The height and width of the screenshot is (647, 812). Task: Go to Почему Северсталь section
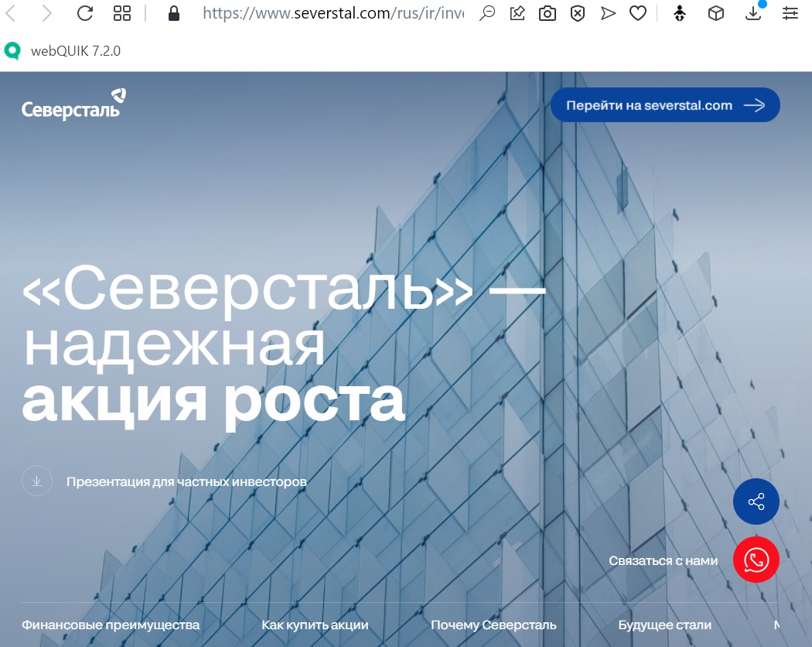(493, 625)
